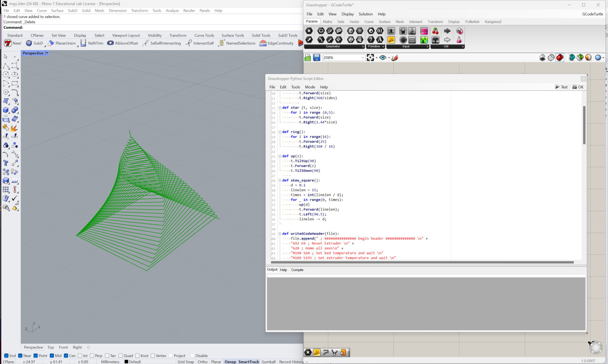Select the pink Colour Swatch in Input group
This screenshot has height=364, width=608.
(424, 31)
